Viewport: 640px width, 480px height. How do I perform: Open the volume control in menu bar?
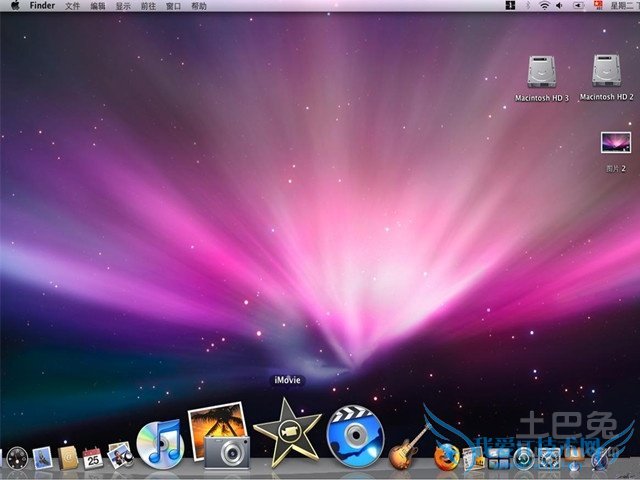(560, 6)
